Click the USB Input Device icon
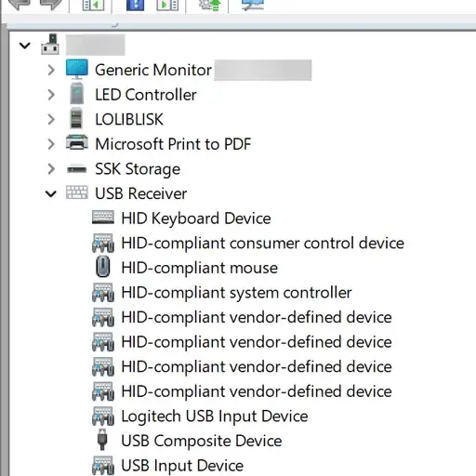Screen dimensions: 476x476 pos(103,466)
